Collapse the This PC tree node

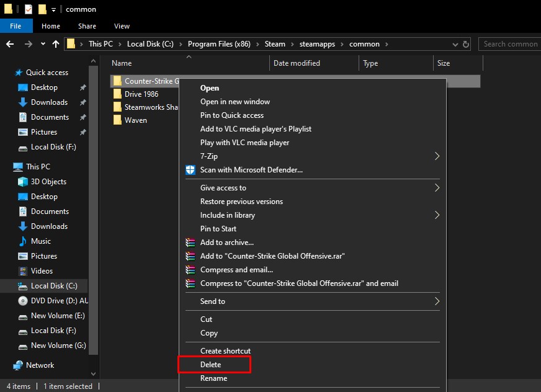[x=6, y=167]
